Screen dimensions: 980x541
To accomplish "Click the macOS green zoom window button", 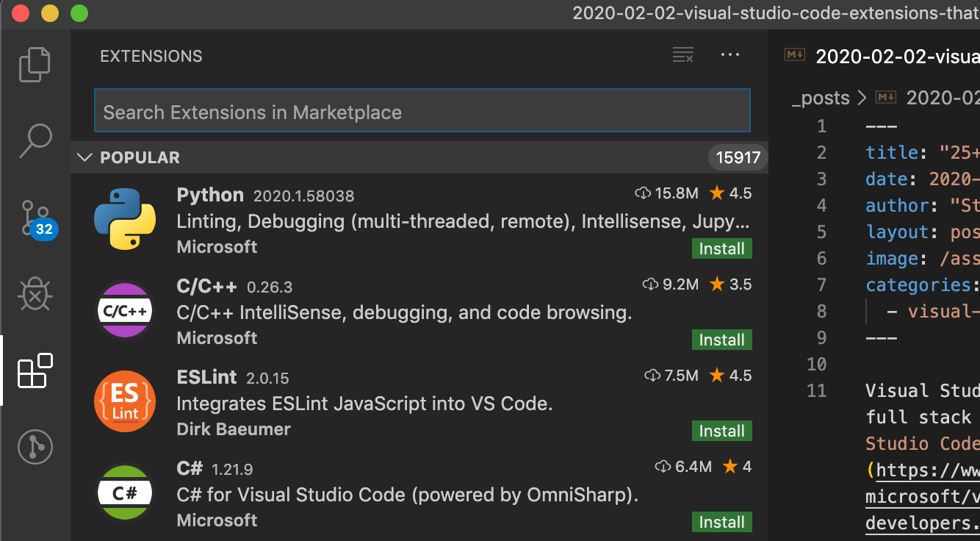I will click(79, 12).
